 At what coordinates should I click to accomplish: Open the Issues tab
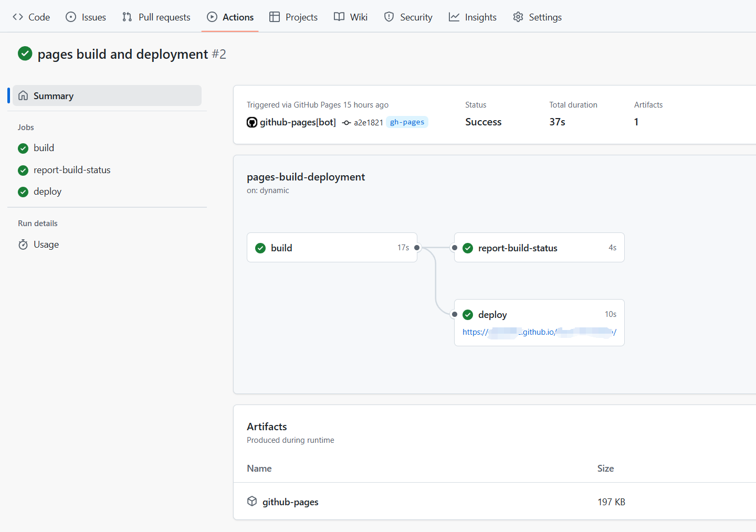click(x=86, y=17)
